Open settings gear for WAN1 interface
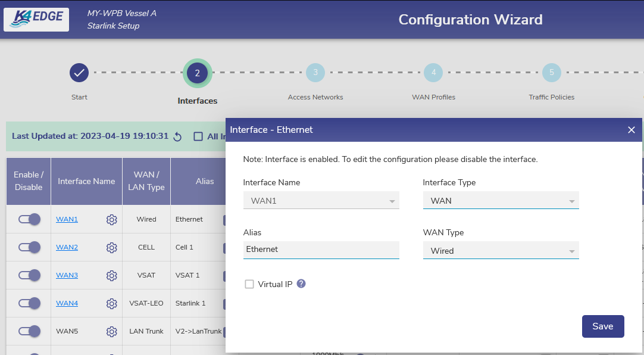The height and width of the screenshot is (355, 644). tap(111, 220)
